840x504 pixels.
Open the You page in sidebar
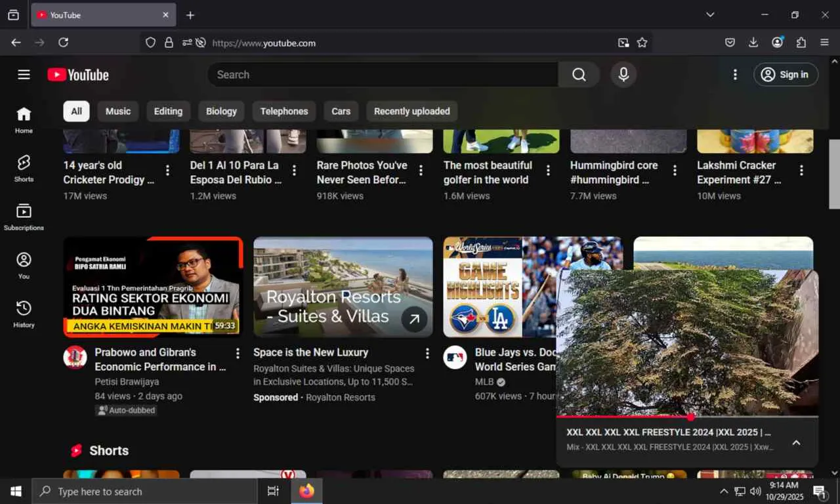24,266
